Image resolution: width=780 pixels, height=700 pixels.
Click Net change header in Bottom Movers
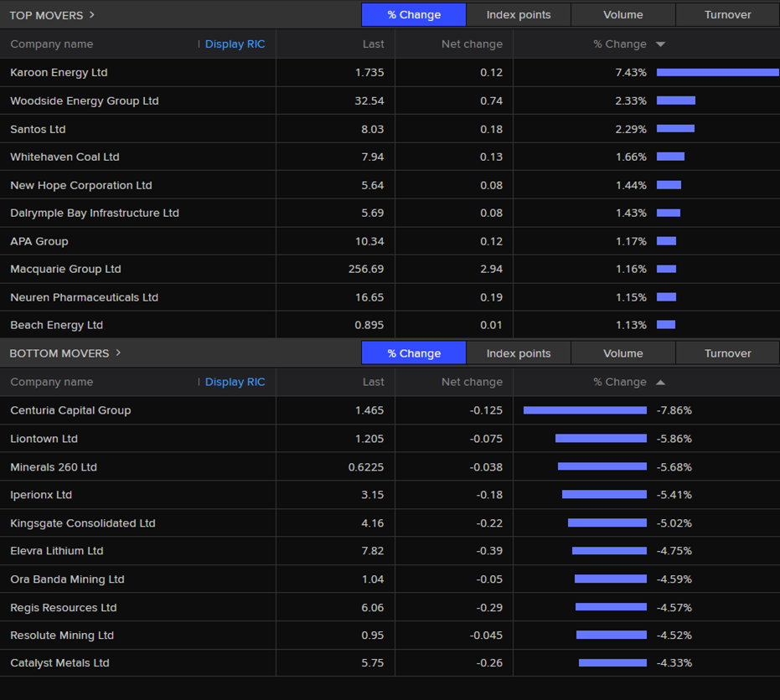pyautogui.click(x=472, y=383)
